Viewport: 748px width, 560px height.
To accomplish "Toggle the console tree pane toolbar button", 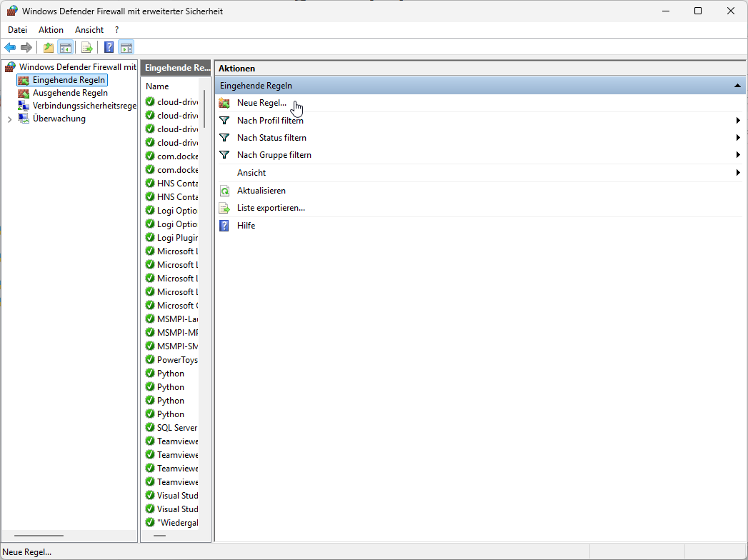I will pyautogui.click(x=65, y=48).
